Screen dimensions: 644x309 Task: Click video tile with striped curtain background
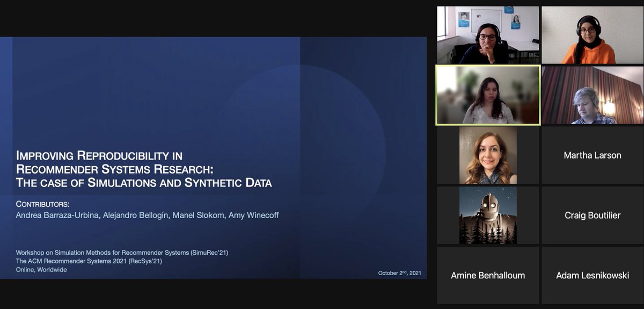coord(592,95)
